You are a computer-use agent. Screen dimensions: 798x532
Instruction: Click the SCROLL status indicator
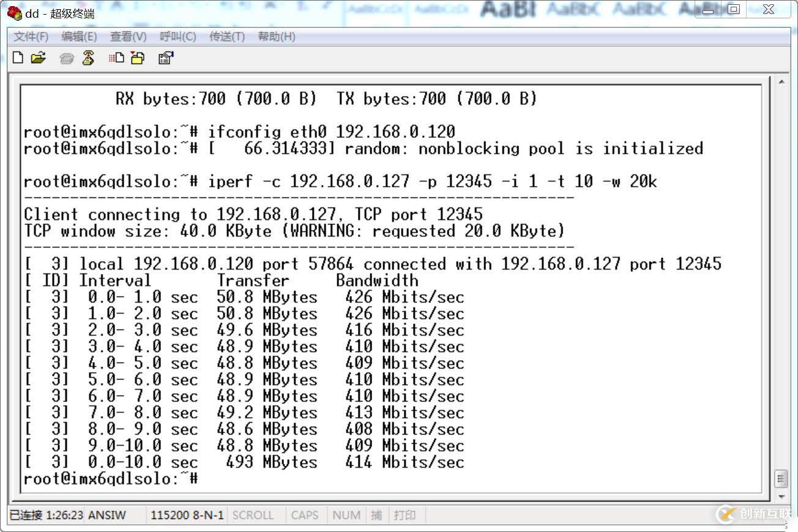253,515
